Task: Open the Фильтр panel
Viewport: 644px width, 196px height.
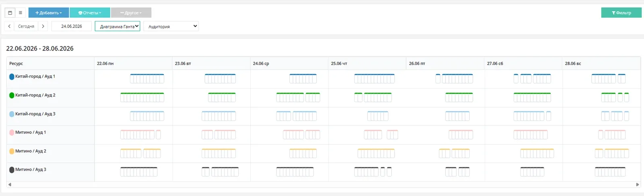Action: click(621, 13)
